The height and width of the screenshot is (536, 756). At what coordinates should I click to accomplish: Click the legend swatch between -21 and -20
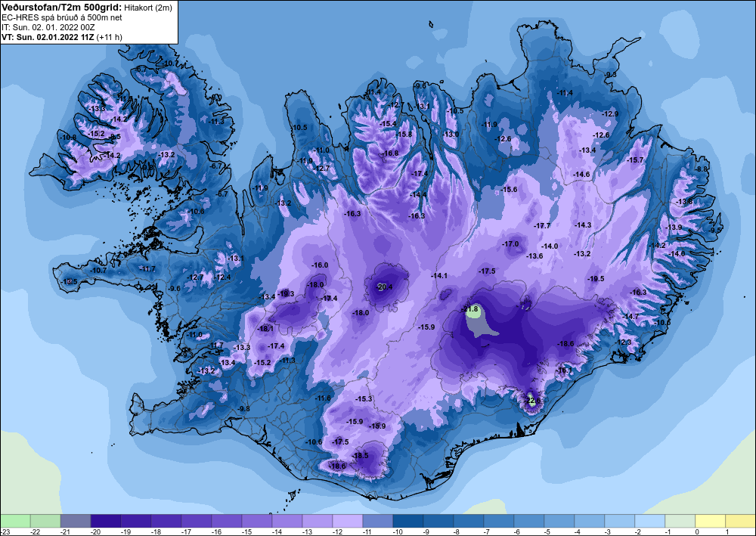pos(76,521)
